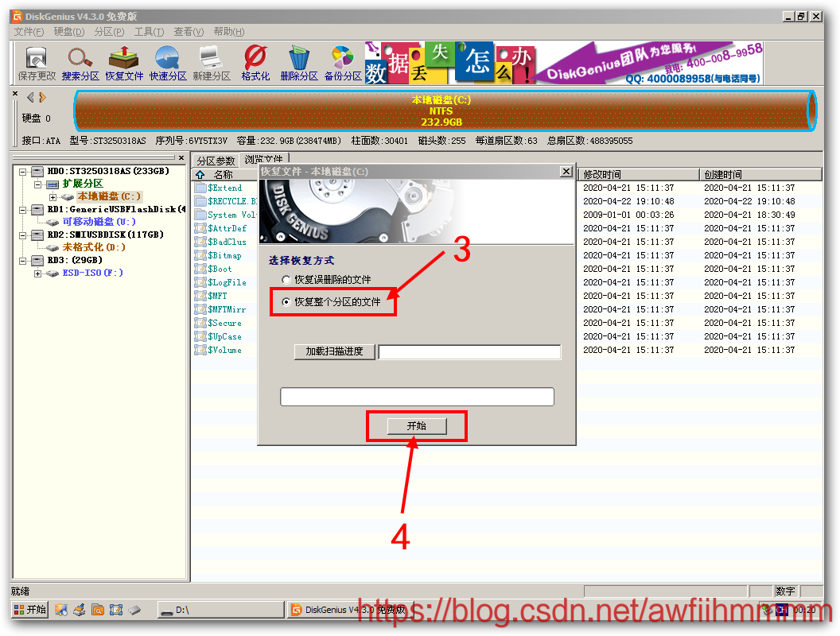Go to next disk with right arrow

(x=42, y=98)
